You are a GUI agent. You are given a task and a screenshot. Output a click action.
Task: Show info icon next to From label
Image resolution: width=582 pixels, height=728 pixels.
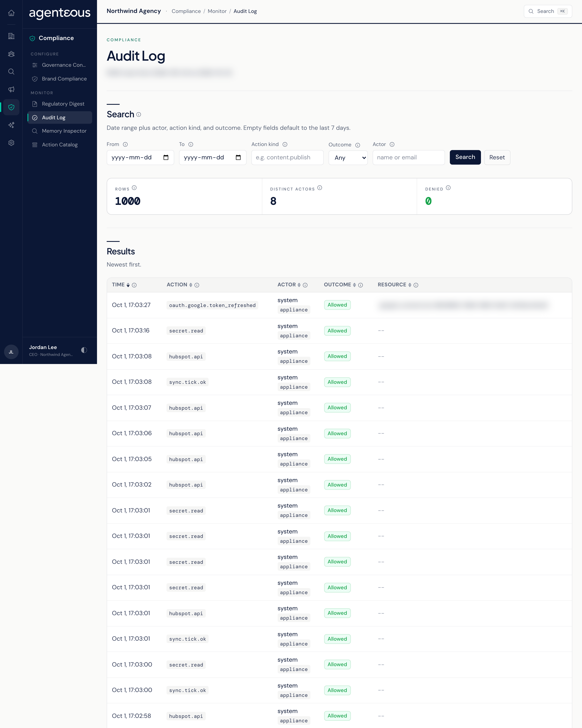(125, 145)
